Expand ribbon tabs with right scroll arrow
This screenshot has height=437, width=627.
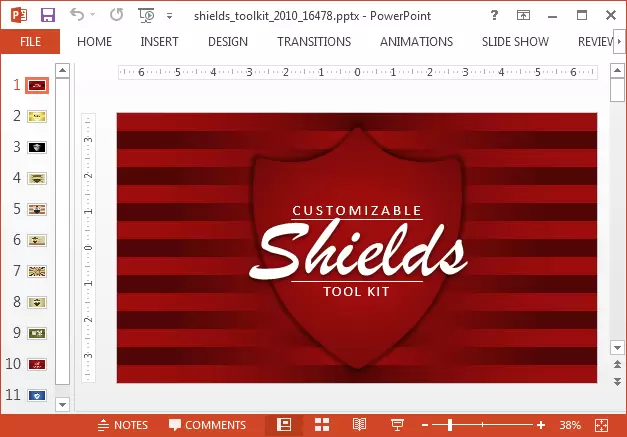619,42
